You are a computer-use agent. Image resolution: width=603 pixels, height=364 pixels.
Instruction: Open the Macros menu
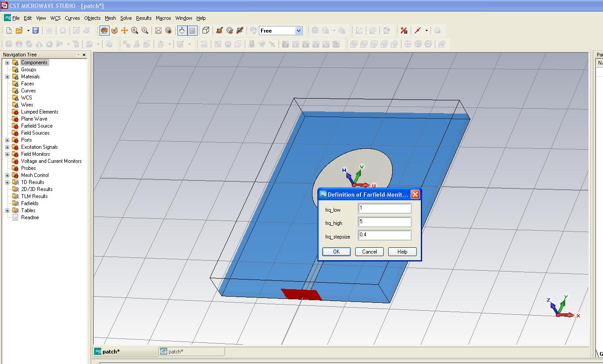[163, 18]
